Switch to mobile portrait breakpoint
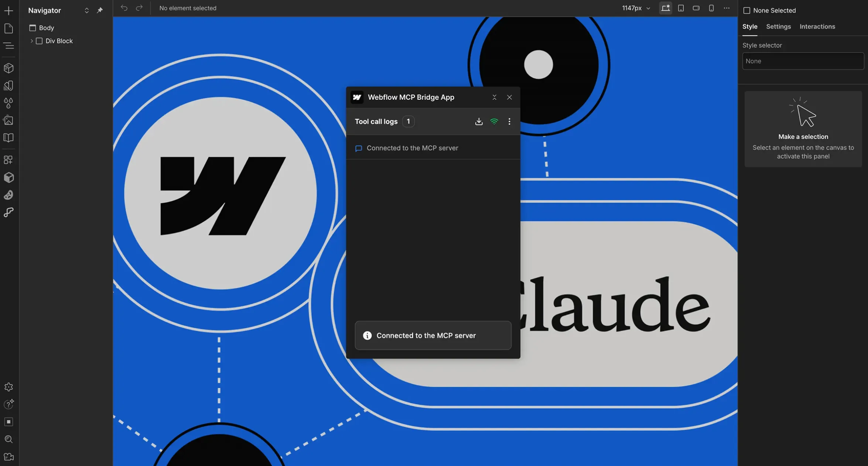Screen dimensions: 868x466 coord(711,8)
